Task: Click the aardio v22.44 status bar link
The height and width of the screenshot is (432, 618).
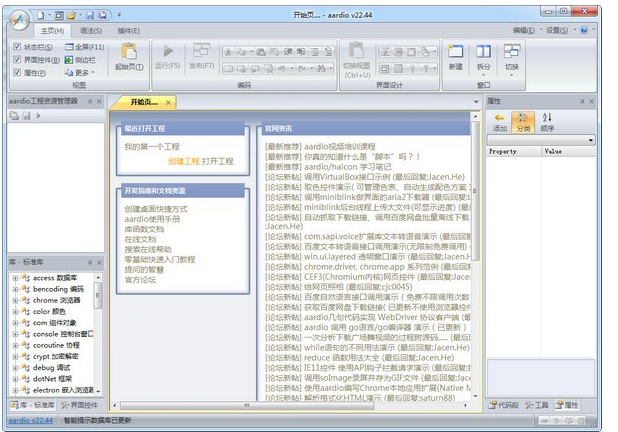Action: [x=31, y=421]
